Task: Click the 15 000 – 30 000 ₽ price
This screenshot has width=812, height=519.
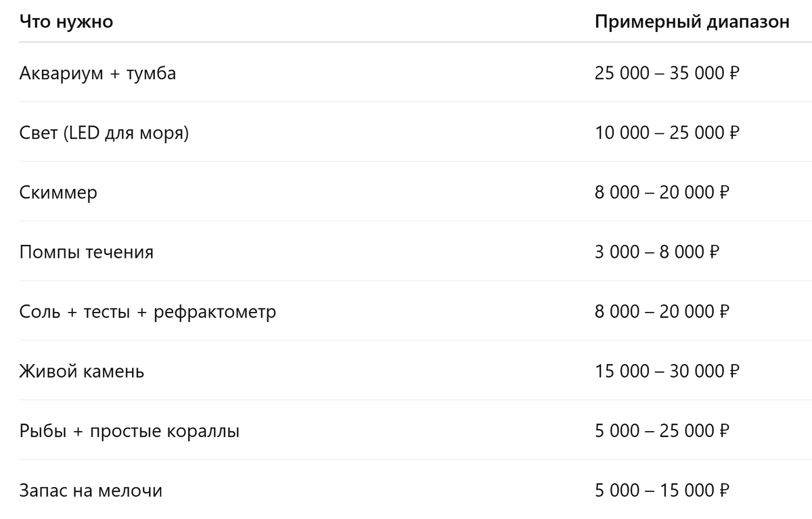Action: 667,371
